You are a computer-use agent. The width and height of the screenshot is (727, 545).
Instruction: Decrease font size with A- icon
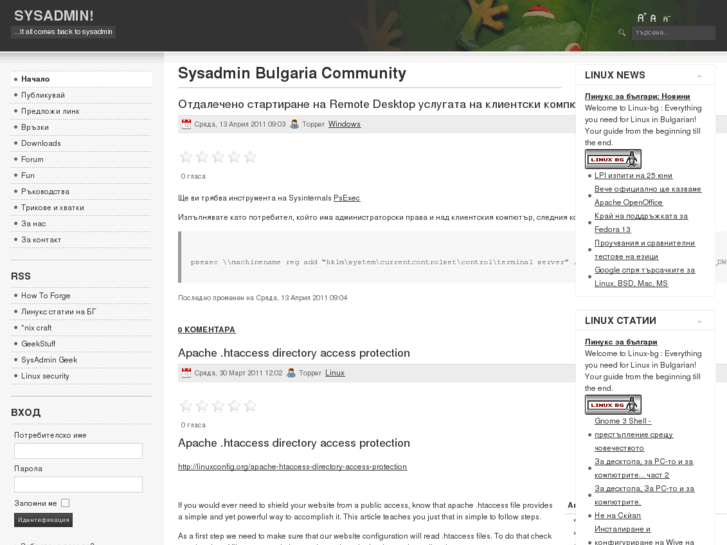pyautogui.click(x=666, y=19)
